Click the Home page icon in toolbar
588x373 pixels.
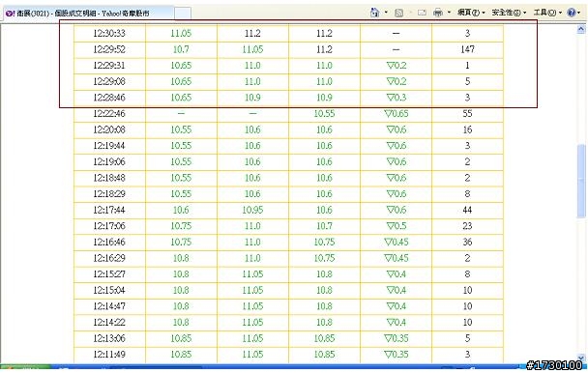374,13
